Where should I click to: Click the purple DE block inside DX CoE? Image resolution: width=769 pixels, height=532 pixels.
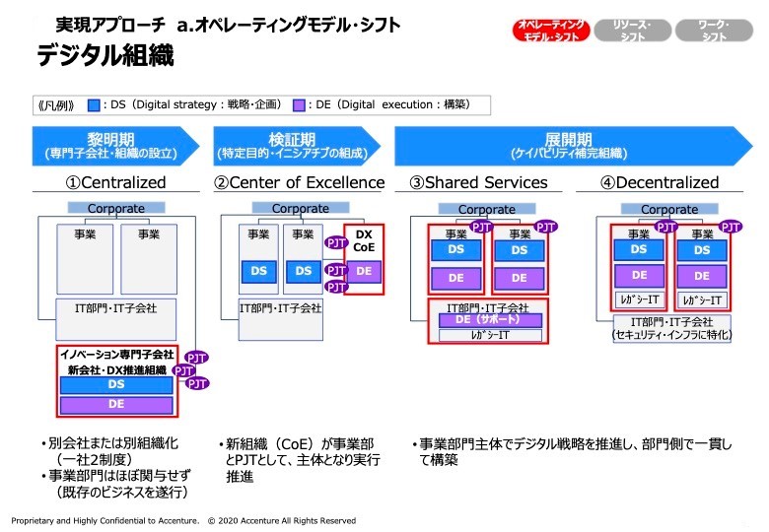click(364, 270)
